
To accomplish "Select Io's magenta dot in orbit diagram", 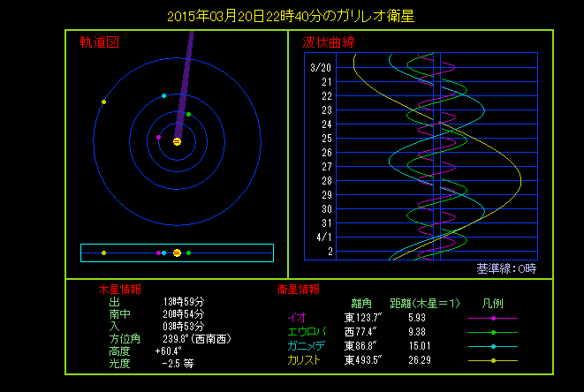I will coord(159,137).
